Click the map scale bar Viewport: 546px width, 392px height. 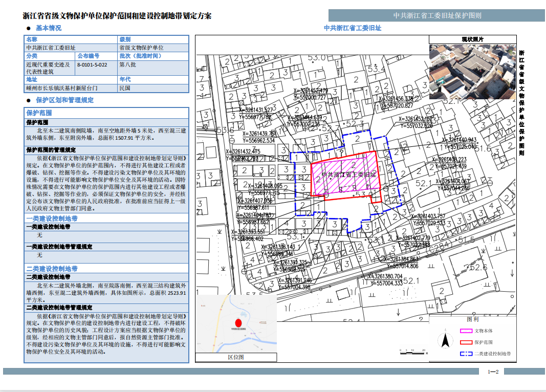click(x=414, y=352)
